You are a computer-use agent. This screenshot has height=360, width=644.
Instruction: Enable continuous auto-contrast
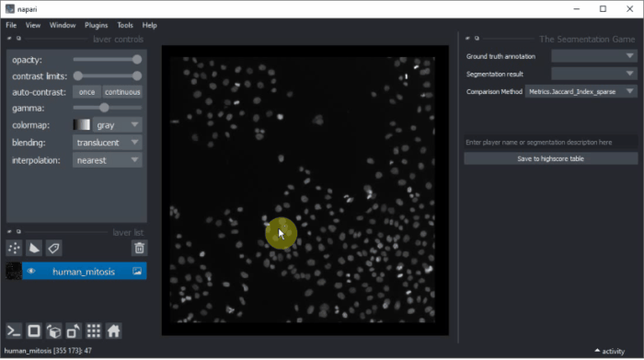point(122,92)
